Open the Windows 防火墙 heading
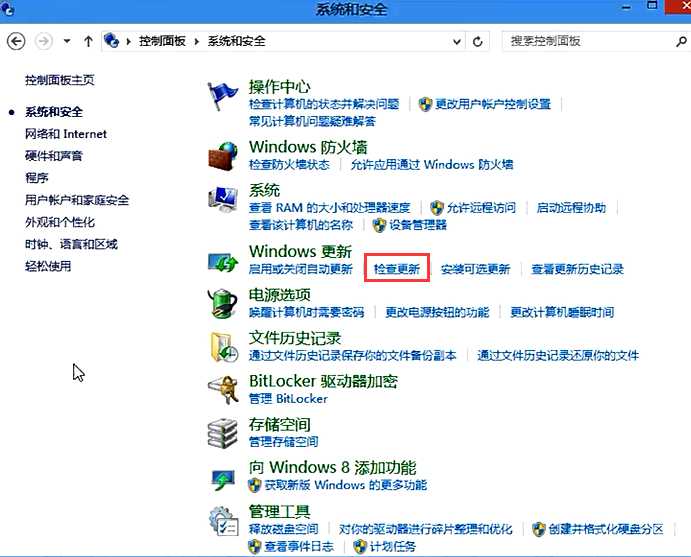Image resolution: width=691 pixels, height=557 pixels. coord(308,147)
